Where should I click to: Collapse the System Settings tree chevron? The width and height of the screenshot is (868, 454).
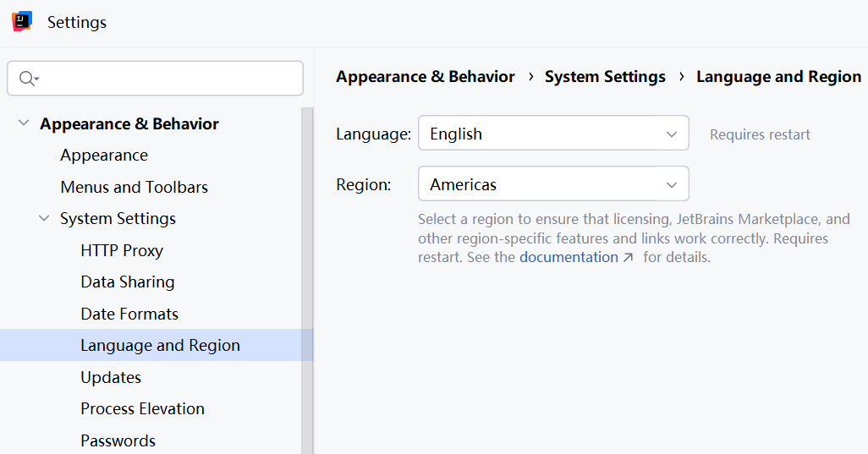44,218
